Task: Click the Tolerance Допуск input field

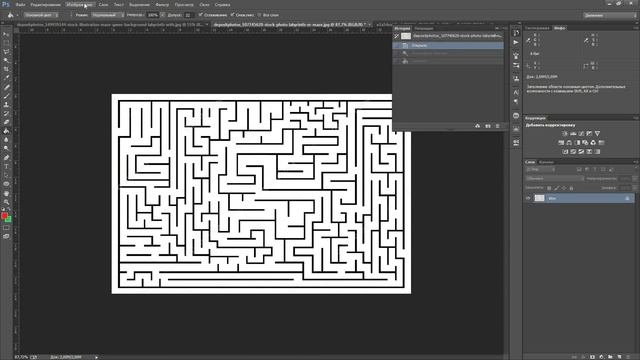Action: coord(188,15)
